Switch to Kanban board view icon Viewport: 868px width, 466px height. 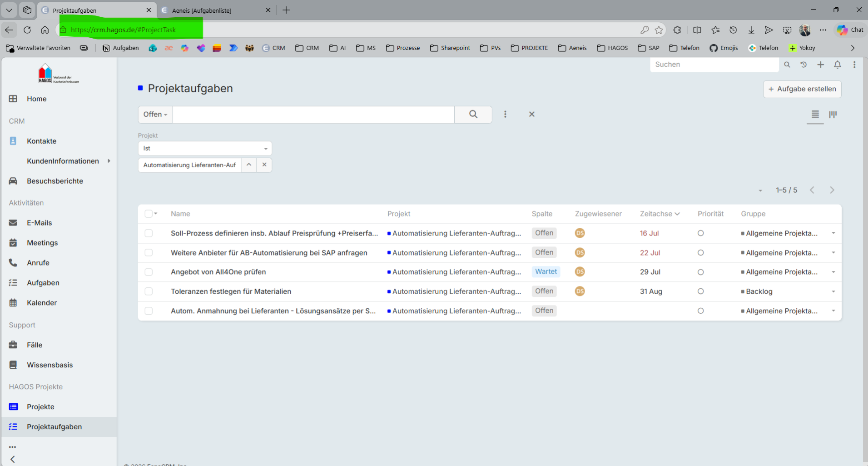[833, 115]
